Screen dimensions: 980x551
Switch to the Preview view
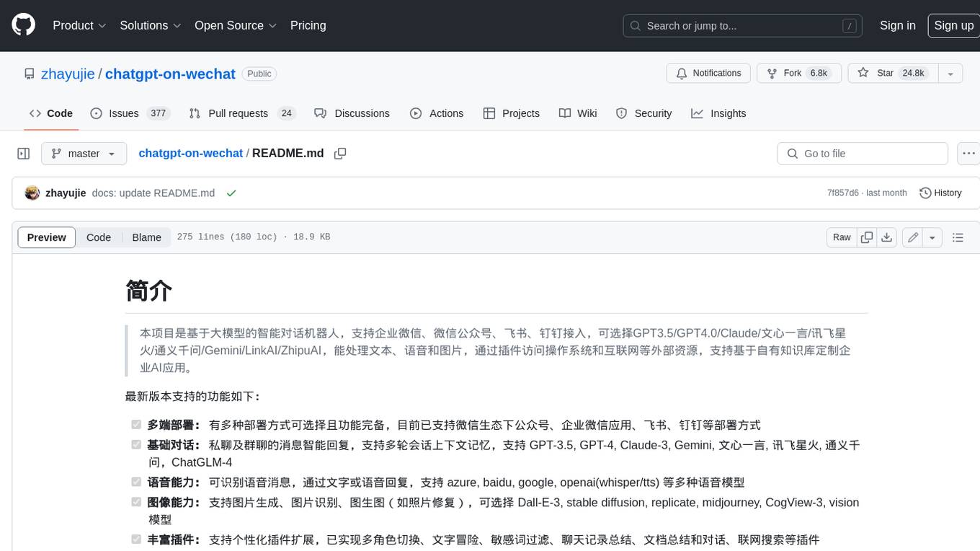[47, 237]
